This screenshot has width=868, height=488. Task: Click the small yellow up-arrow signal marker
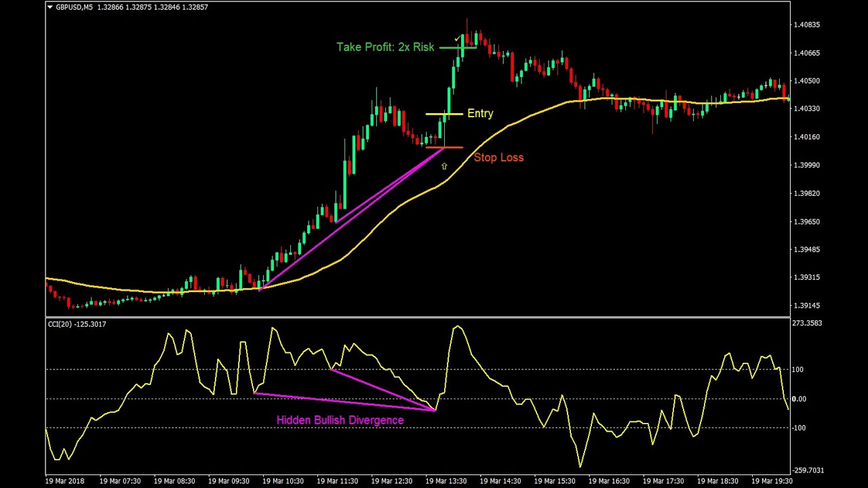[x=444, y=166]
